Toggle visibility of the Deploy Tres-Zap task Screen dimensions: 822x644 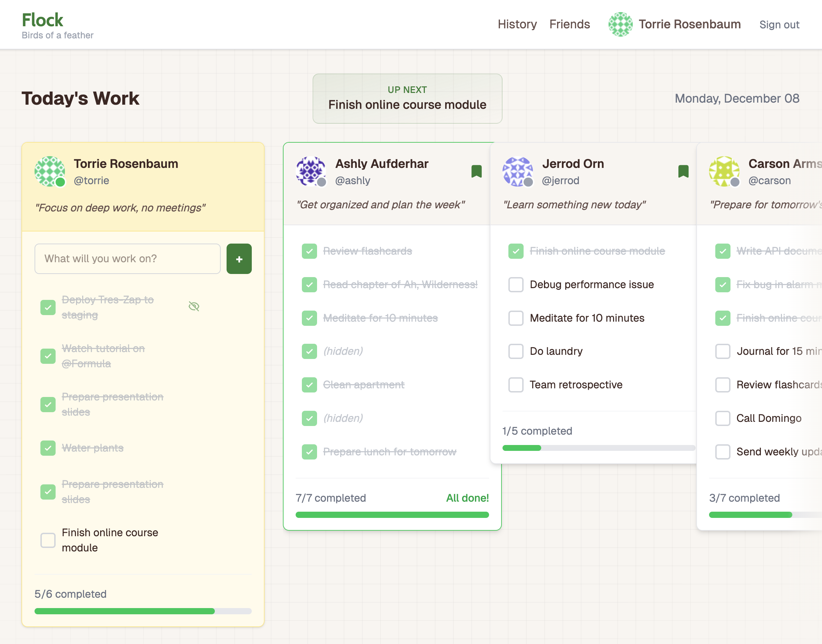coord(194,306)
